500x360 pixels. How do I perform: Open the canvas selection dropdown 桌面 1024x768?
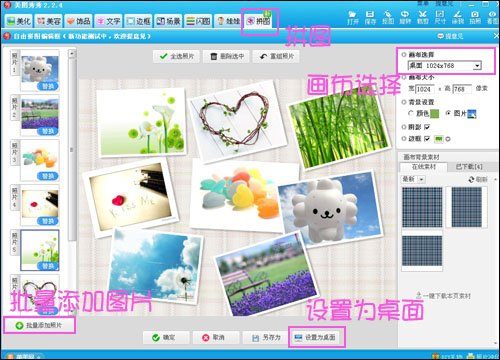[445, 66]
